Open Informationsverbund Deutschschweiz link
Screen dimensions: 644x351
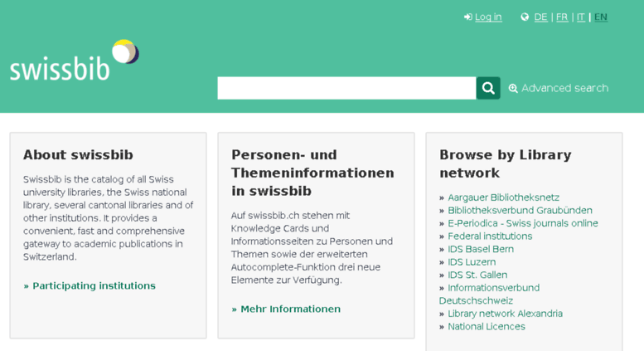[490, 295]
